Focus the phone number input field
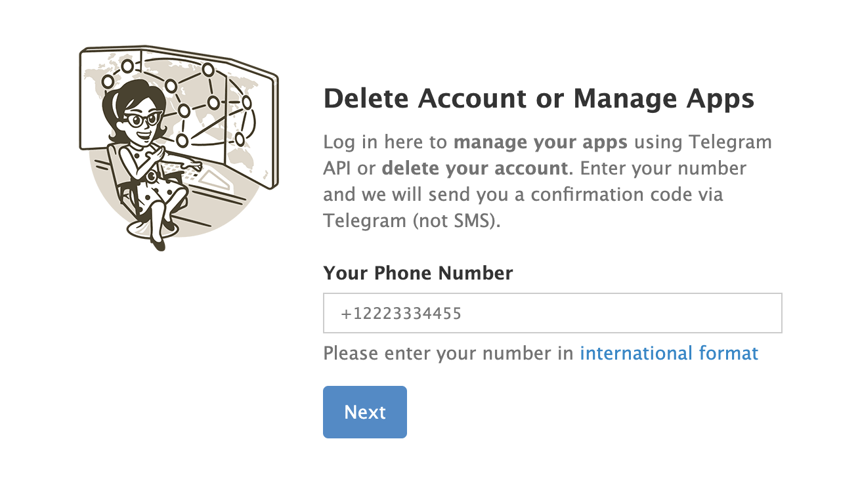This screenshot has width=860, height=504. (x=553, y=313)
